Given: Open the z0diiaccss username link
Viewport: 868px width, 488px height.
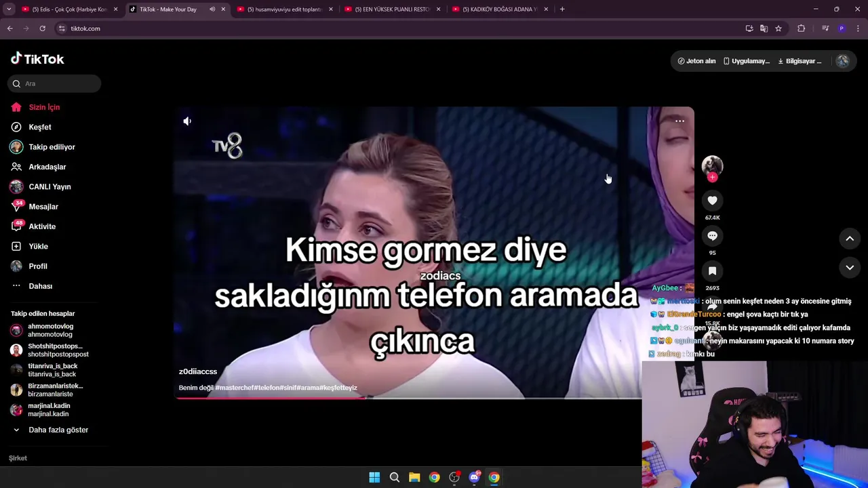Looking at the screenshot, I should click(x=198, y=371).
